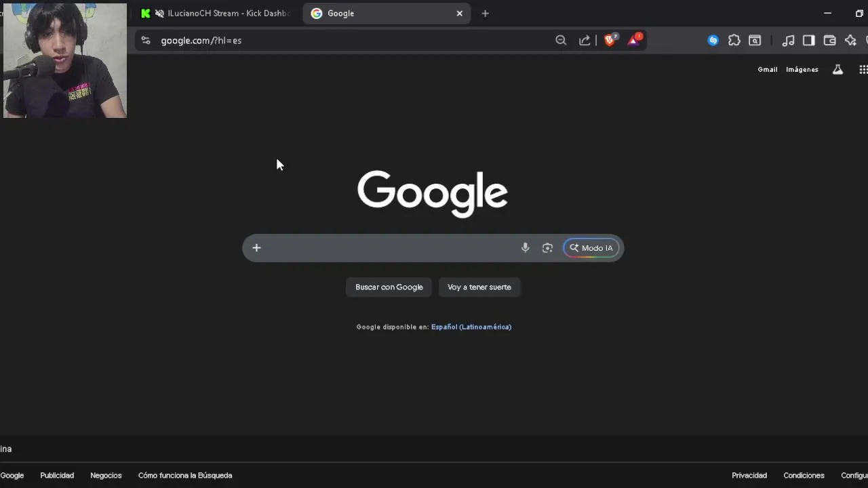Click the share page icon

click(x=585, y=41)
